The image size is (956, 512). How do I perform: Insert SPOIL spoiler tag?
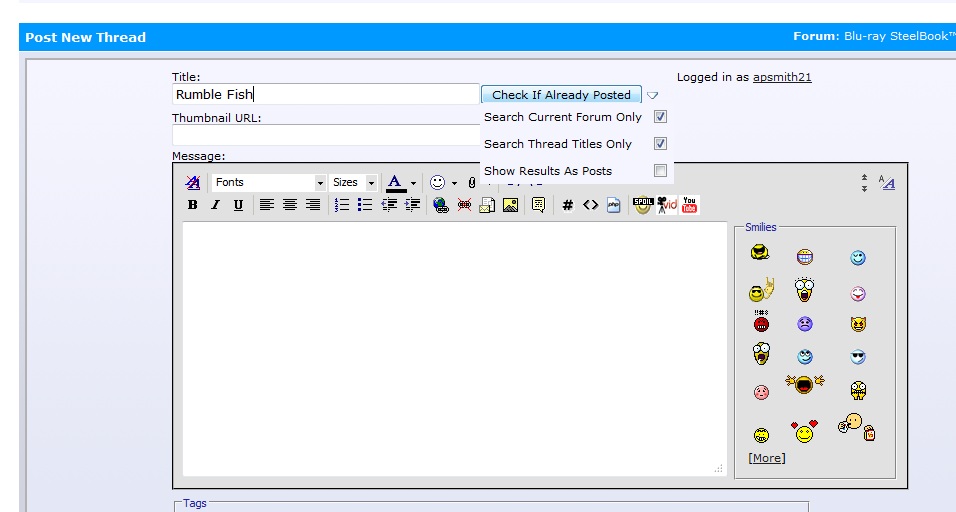tap(643, 205)
